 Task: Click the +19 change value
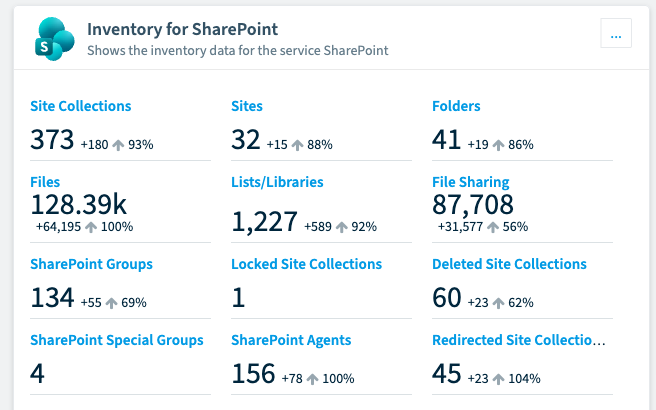point(478,145)
